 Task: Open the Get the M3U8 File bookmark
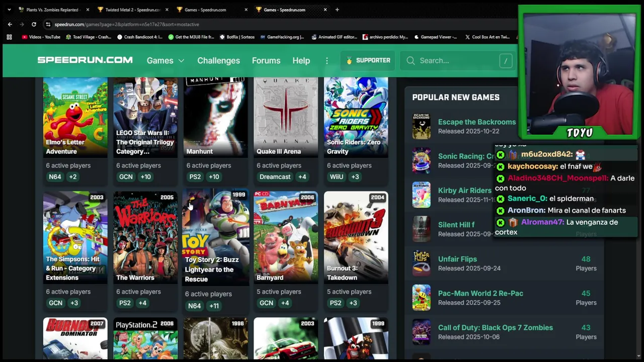point(191,37)
